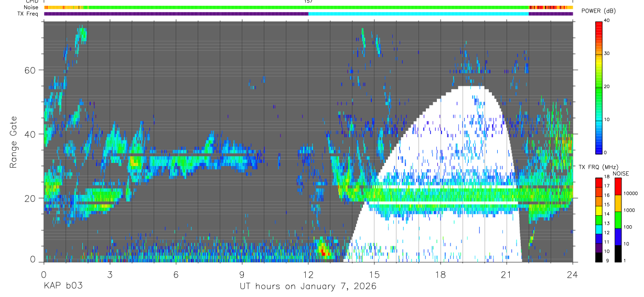
Task: Click the UT hours on January 7, 2026 title
Action: pos(308,286)
